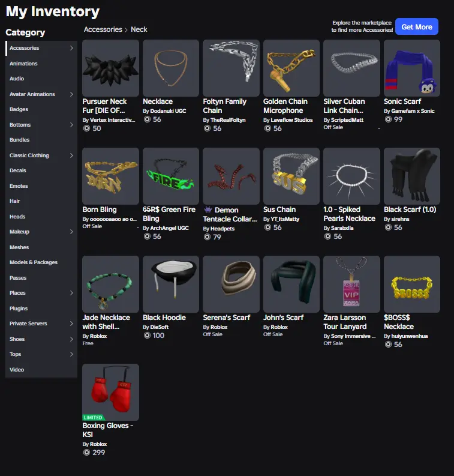454x476 pixels.
Task: Go to Accessories in the breadcrumb
Action: (x=103, y=29)
